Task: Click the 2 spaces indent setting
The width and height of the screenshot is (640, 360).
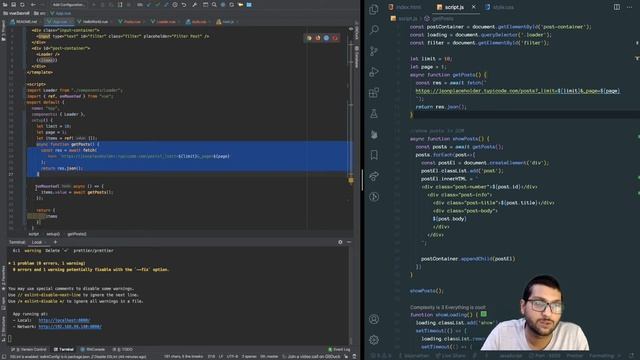Action: click(x=249, y=356)
